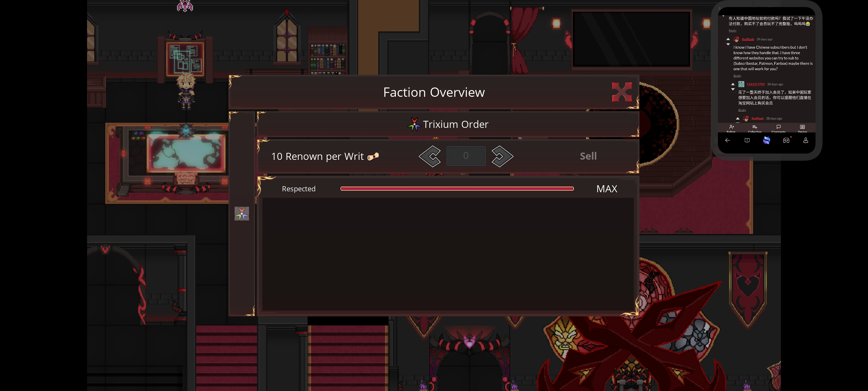Screen dimensions: 868x391
Task: Open the Comments tab in phone overlay
Action: (778, 128)
